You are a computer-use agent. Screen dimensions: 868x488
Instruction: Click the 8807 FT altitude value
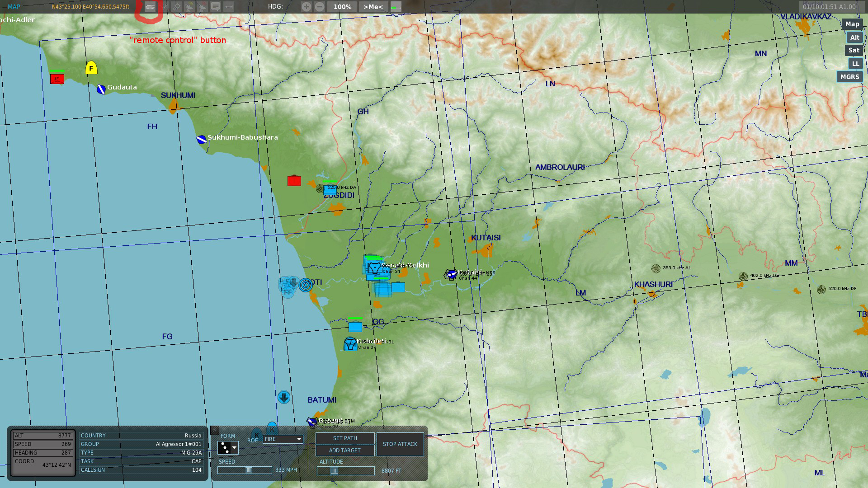point(392,471)
